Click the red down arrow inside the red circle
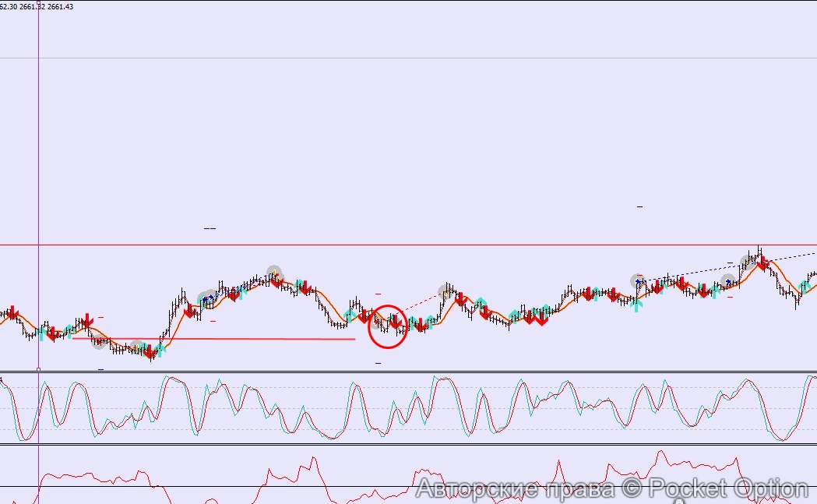 pos(396,321)
